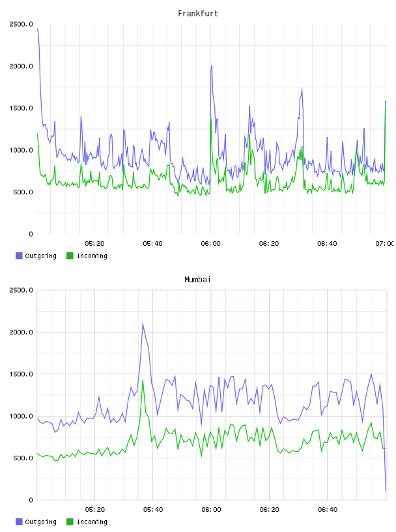This screenshot has width=396, height=532.
Task: Click the 06:20 time label on Mumbai chart
Action: click(269, 510)
